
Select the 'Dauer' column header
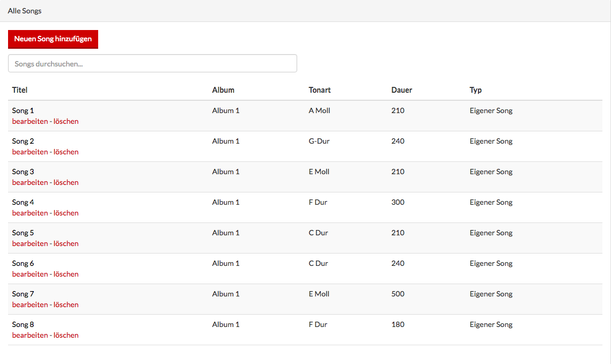[402, 90]
